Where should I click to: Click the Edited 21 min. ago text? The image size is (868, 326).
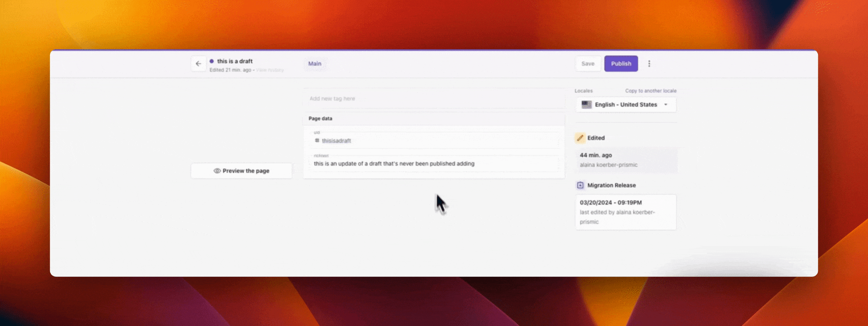pos(230,70)
